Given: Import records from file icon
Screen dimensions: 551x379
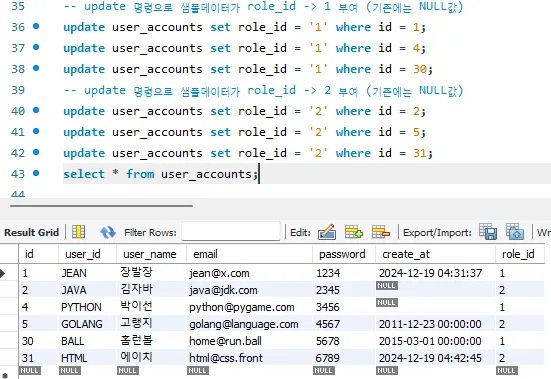Looking at the screenshot, I should pos(515,232).
